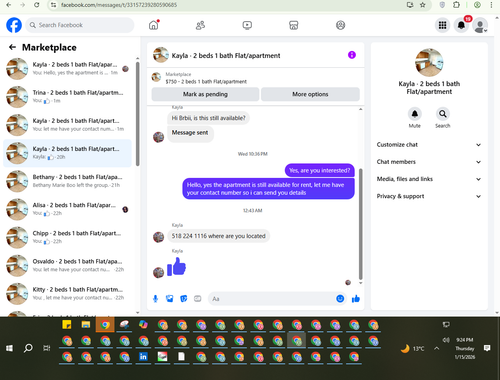
Task: Click the large listing thumbnail in info panel
Action: [429, 62]
